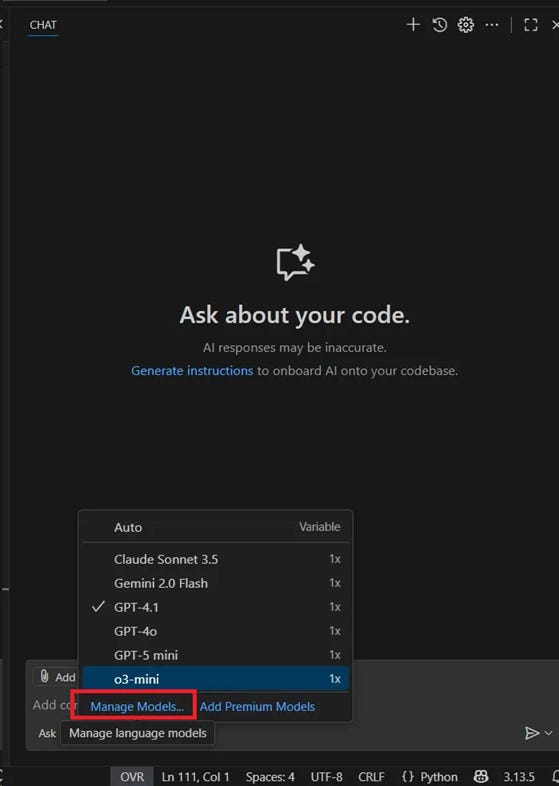
Task: Open the more actions ellipsis menu
Action: tap(492, 25)
